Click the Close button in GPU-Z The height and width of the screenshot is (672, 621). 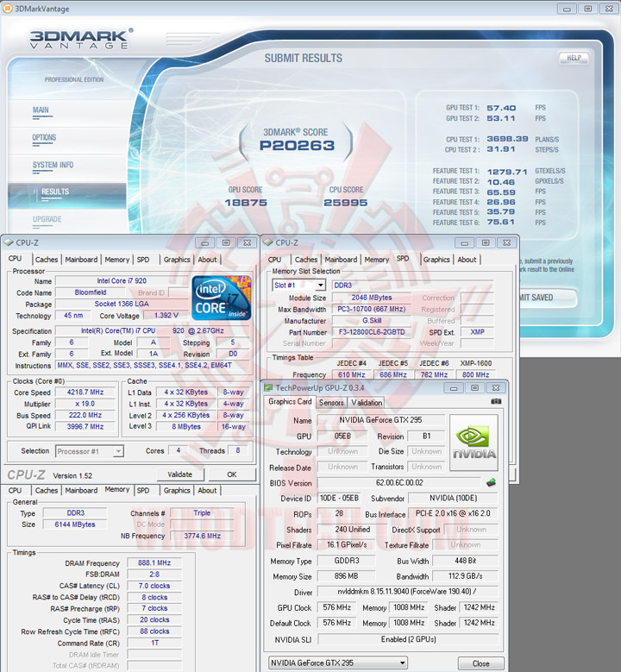coord(481,663)
